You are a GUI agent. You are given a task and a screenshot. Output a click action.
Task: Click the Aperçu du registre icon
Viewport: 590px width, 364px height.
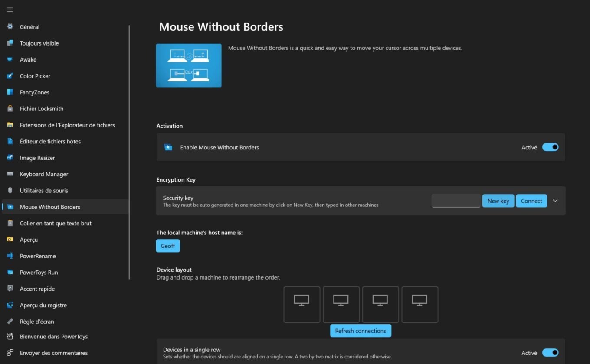10,305
